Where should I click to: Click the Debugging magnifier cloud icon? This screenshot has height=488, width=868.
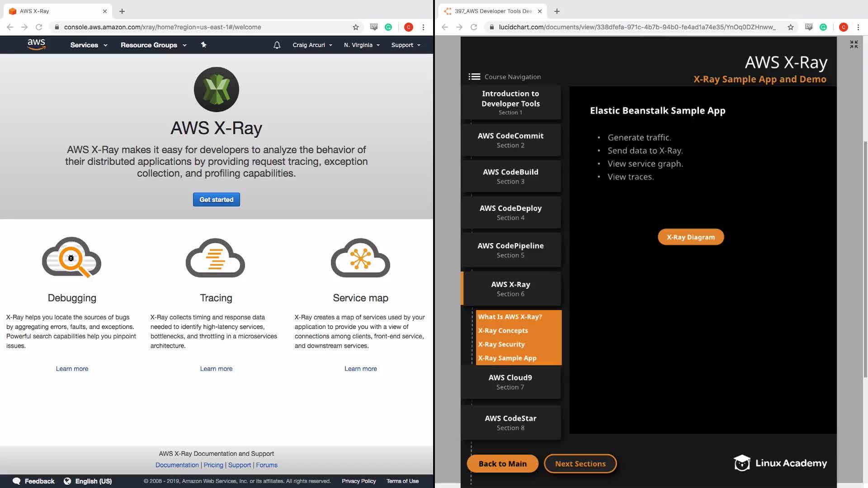(72, 257)
